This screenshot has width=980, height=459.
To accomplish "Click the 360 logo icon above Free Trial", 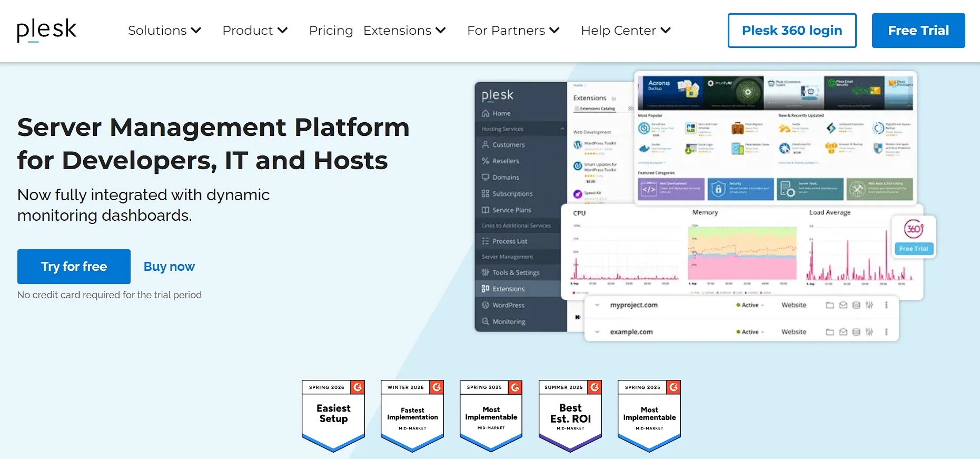I will point(914,229).
